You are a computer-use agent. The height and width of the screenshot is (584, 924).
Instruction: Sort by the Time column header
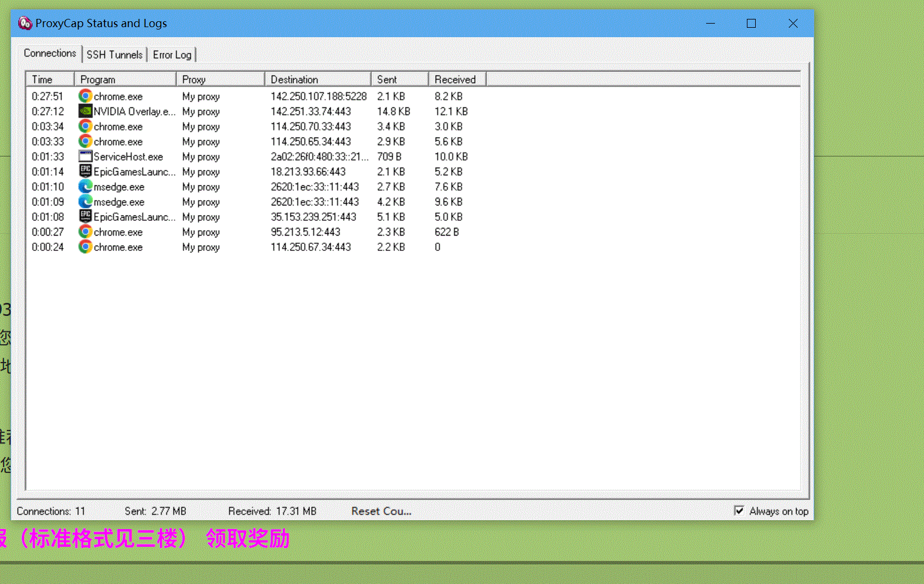click(50, 79)
